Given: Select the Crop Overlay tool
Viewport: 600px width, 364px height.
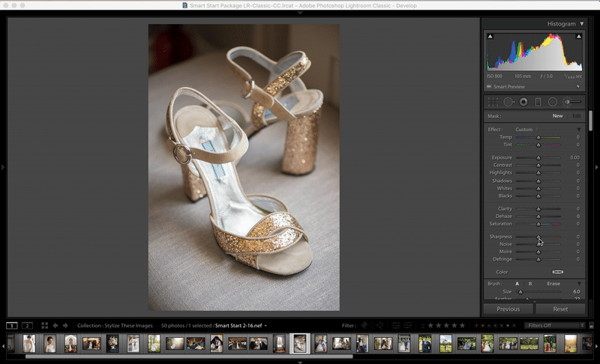Looking at the screenshot, I should coord(493,102).
